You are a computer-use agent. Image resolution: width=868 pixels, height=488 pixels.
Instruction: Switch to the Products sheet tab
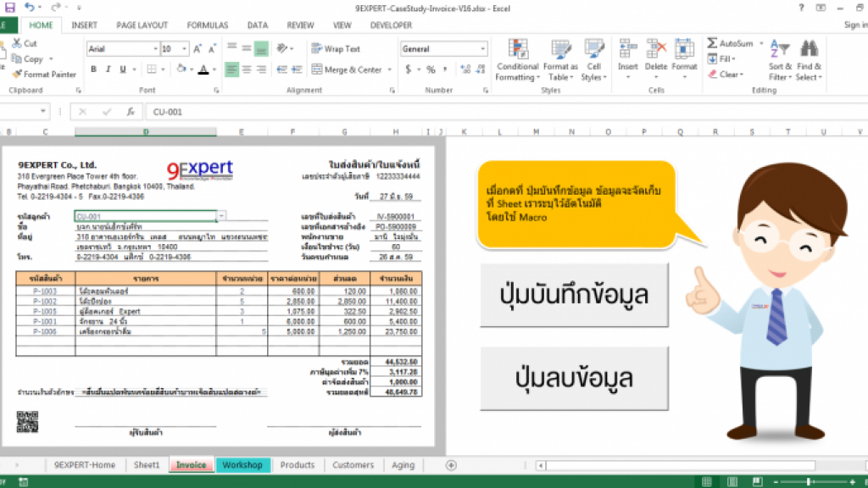pyautogui.click(x=298, y=465)
